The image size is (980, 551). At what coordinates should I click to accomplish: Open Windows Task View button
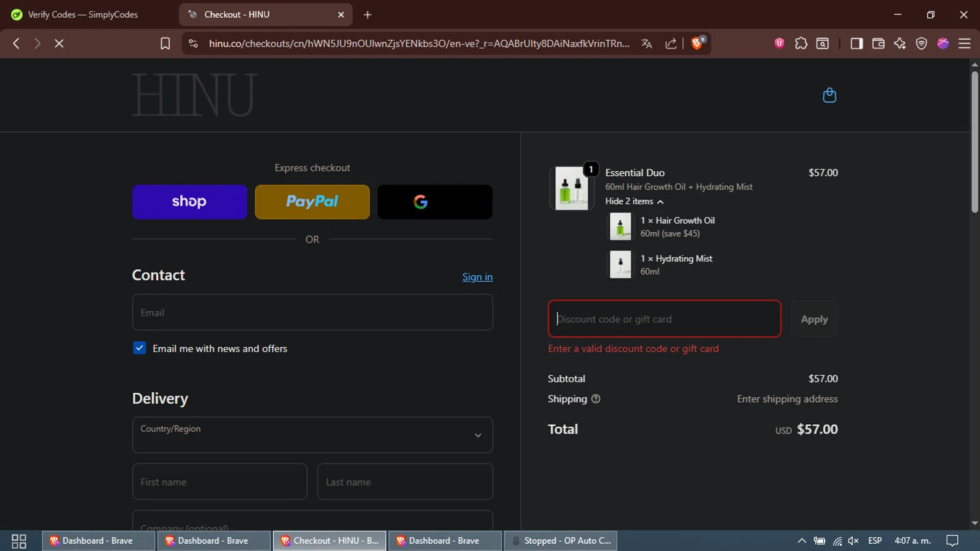(19, 541)
